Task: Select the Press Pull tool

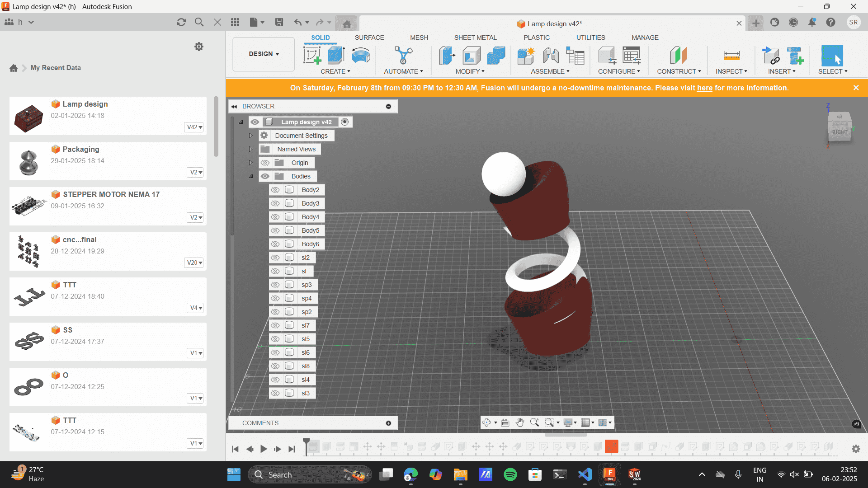Action: (x=447, y=56)
